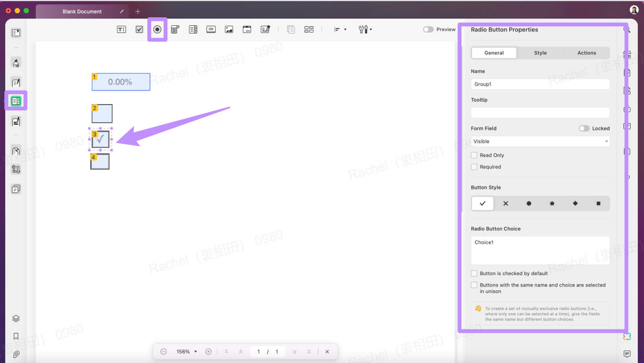Select the Checkbox form tool
Image resolution: width=644 pixels, height=363 pixels.
tap(139, 29)
